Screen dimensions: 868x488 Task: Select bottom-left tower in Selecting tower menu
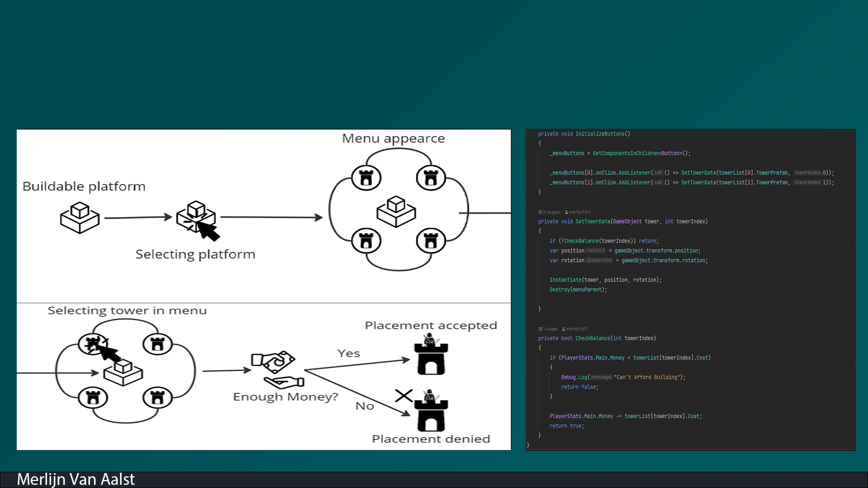[93, 398]
